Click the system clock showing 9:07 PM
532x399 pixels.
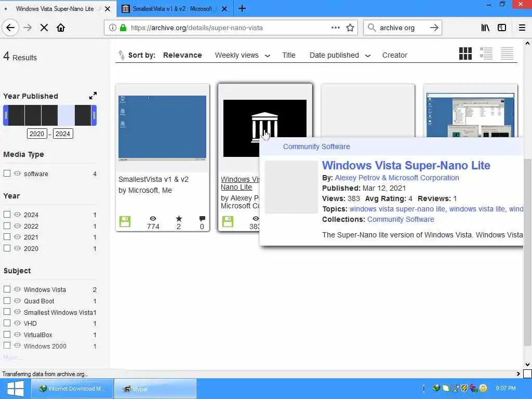click(506, 388)
